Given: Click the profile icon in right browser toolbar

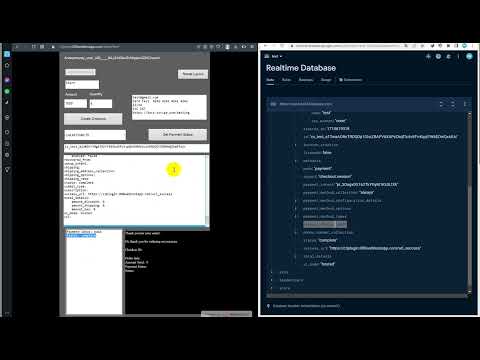Looking at the screenshot, I should click(x=464, y=46).
